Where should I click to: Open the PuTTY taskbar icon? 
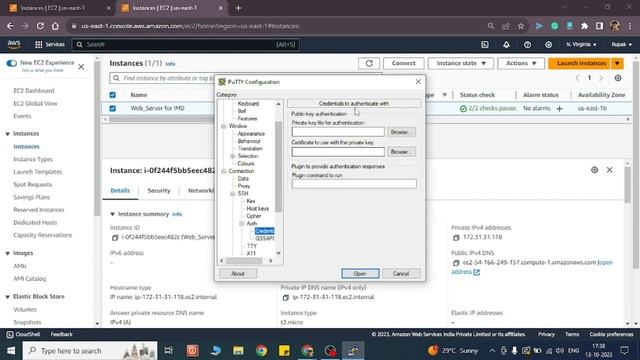(353, 351)
